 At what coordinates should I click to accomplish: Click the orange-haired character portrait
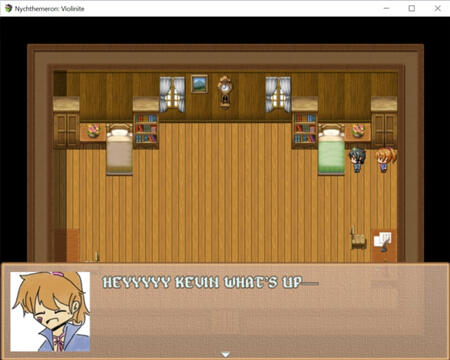tap(50, 312)
